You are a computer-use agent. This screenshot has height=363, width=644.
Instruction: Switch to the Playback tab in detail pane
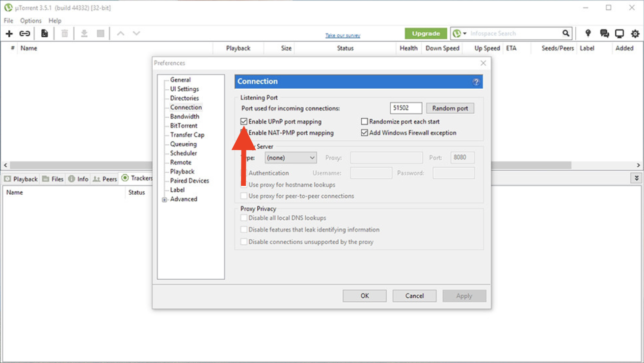coord(21,179)
